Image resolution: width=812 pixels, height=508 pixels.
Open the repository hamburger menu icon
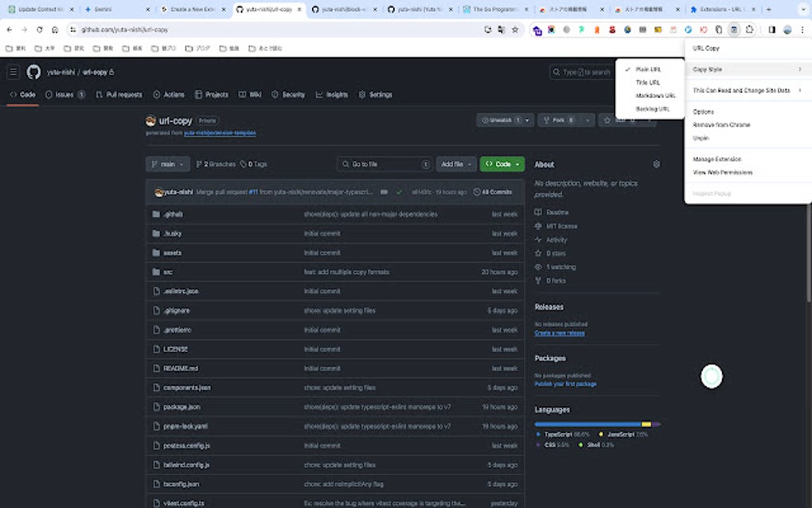click(x=13, y=71)
